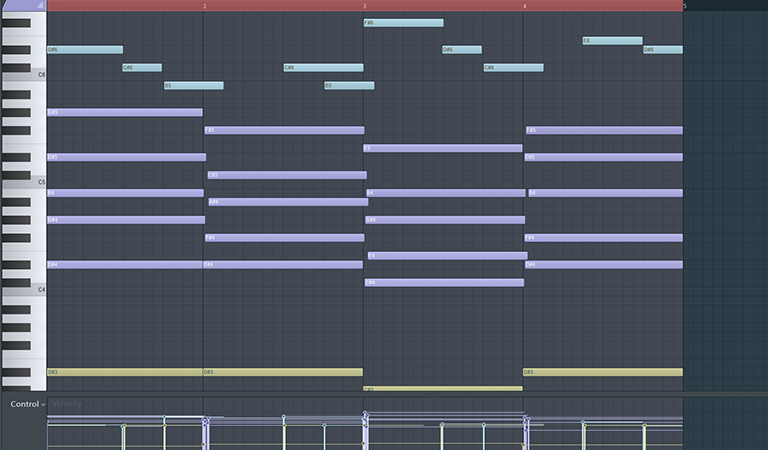Open the piano roll corner menu icon
The width and height of the screenshot is (768, 450).
tap(40, 5)
